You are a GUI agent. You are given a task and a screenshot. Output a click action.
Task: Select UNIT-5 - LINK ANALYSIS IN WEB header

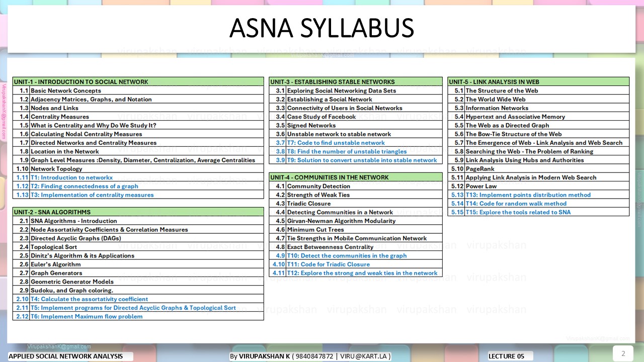(x=538, y=82)
